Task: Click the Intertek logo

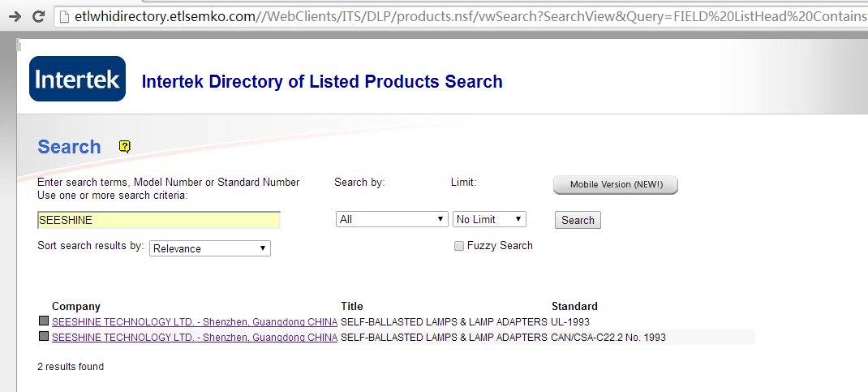Action: point(78,79)
